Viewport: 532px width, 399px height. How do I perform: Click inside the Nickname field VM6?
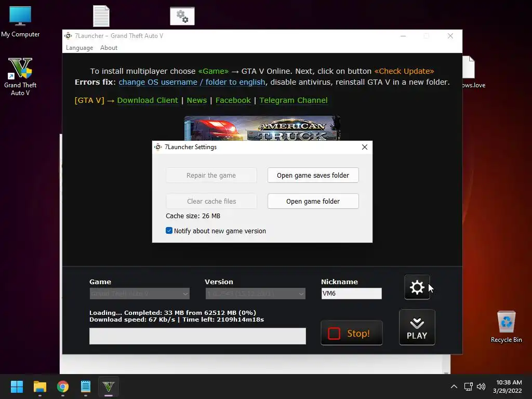352,294
